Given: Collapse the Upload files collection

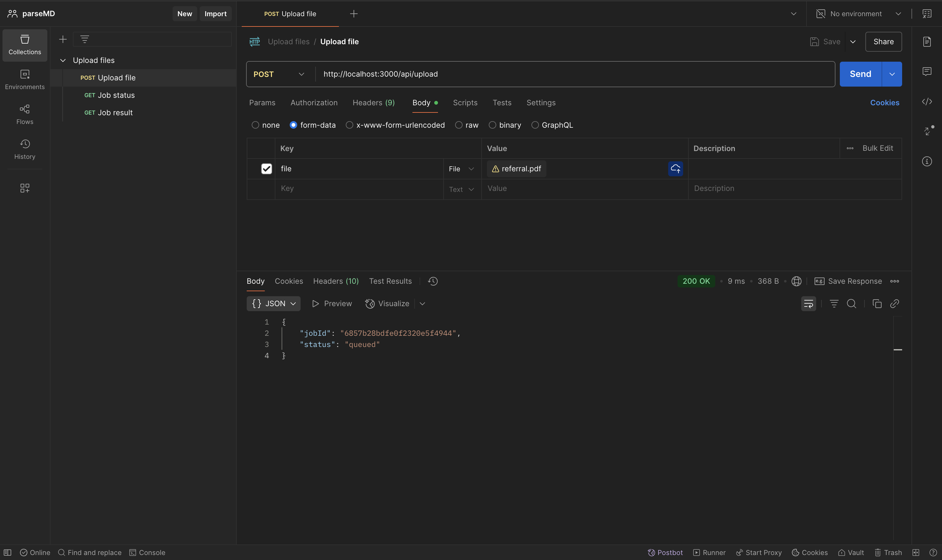Looking at the screenshot, I should click(x=63, y=60).
